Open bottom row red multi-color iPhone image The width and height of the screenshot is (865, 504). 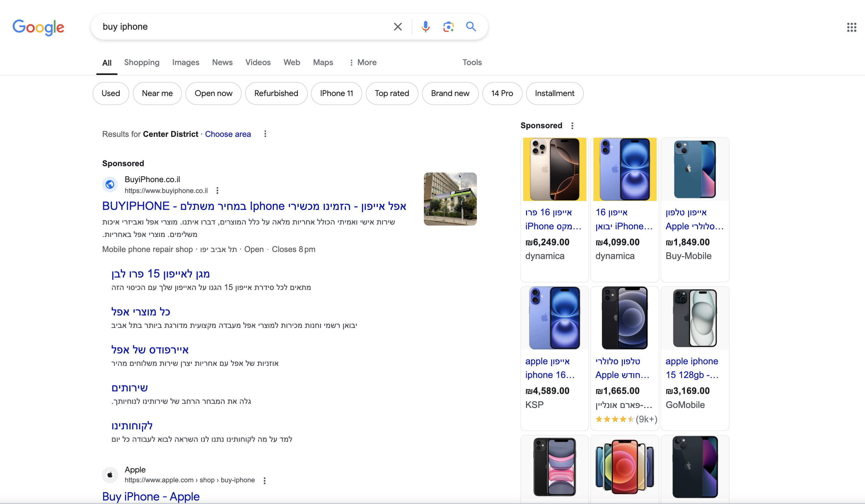point(625,467)
